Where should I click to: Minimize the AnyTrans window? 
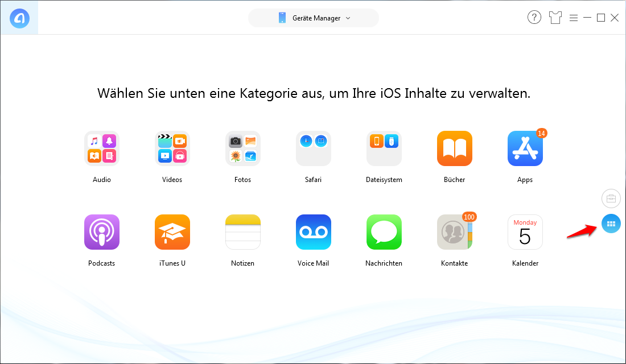point(587,18)
